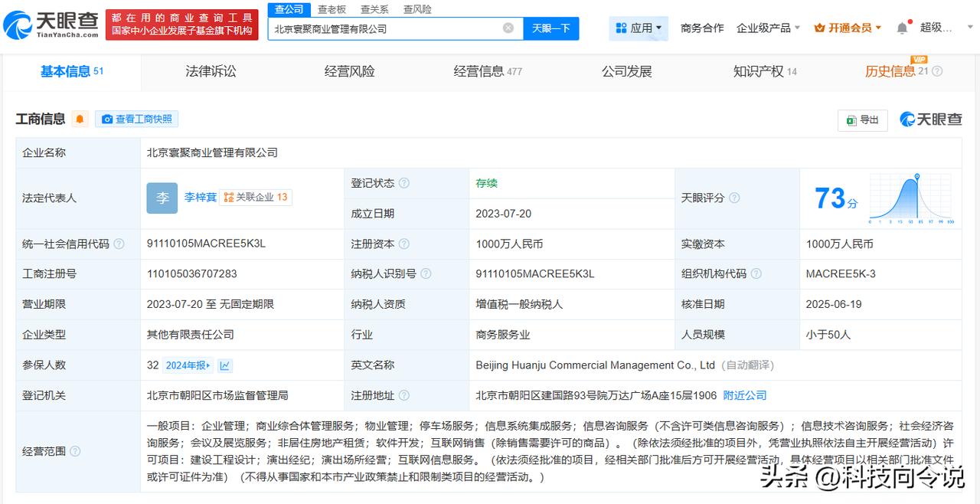Click the help icon next to 天眼评分
This screenshot has height=504, width=980.
[x=734, y=198]
